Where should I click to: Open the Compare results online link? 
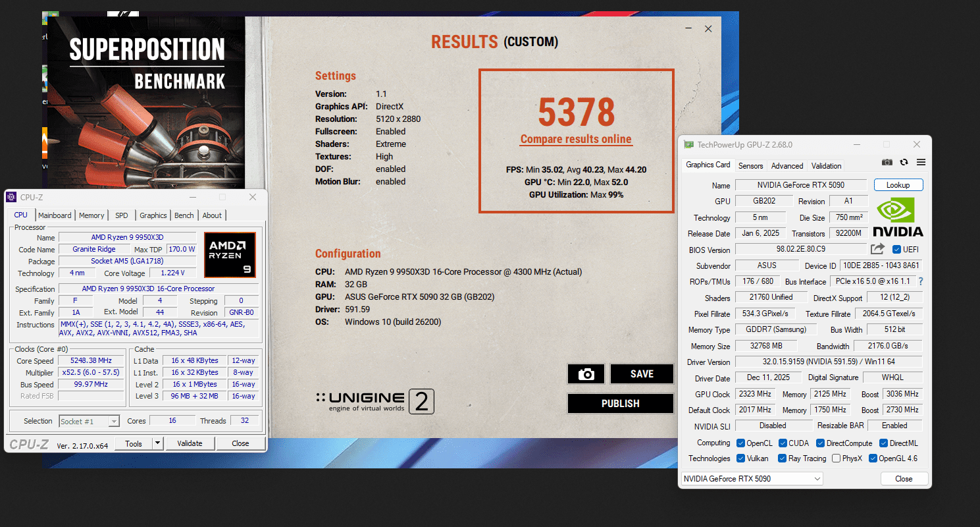click(x=576, y=139)
